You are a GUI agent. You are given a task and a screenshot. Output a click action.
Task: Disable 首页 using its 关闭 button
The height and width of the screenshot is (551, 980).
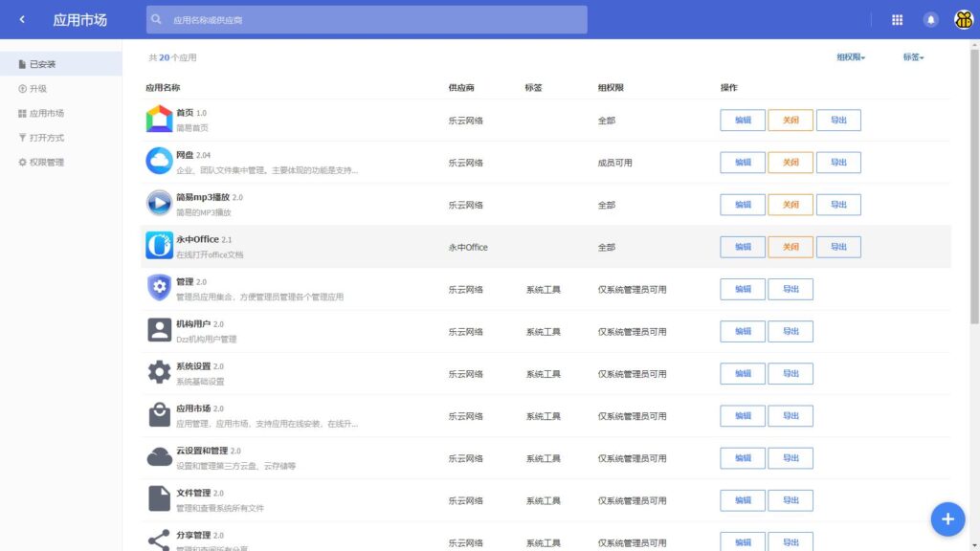(791, 120)
